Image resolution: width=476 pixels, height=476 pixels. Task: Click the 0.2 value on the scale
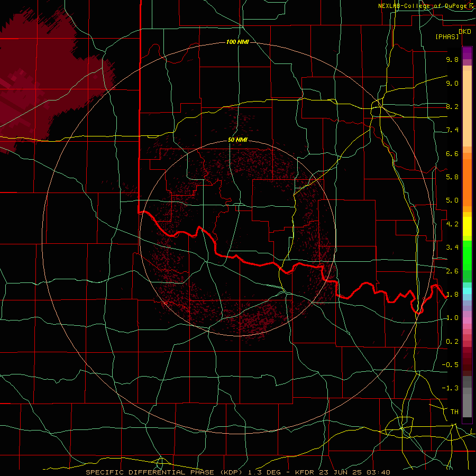(x=452, y=342)
